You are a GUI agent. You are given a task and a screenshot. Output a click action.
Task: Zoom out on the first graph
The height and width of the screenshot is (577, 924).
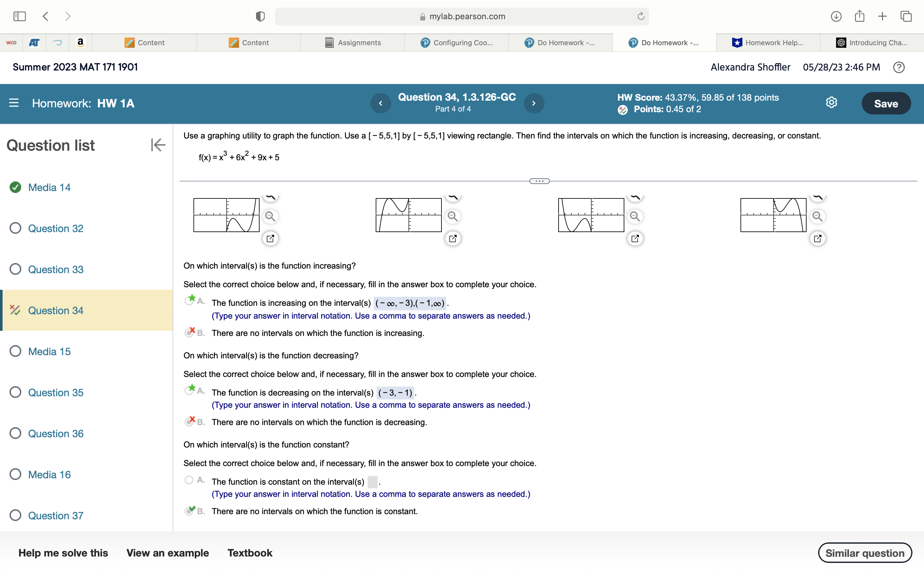(270, 216)
